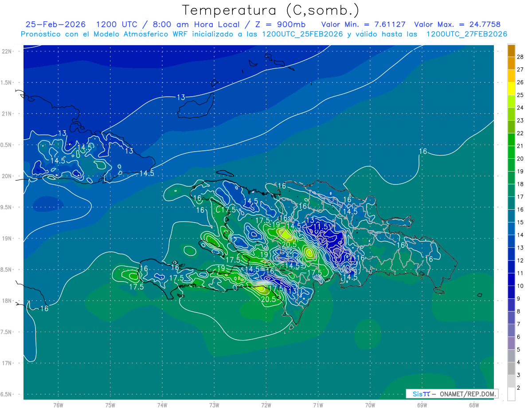532x411 pixels.
Task: Click the yellow legend swatch between 25 and 26
Action: (511, 88)
